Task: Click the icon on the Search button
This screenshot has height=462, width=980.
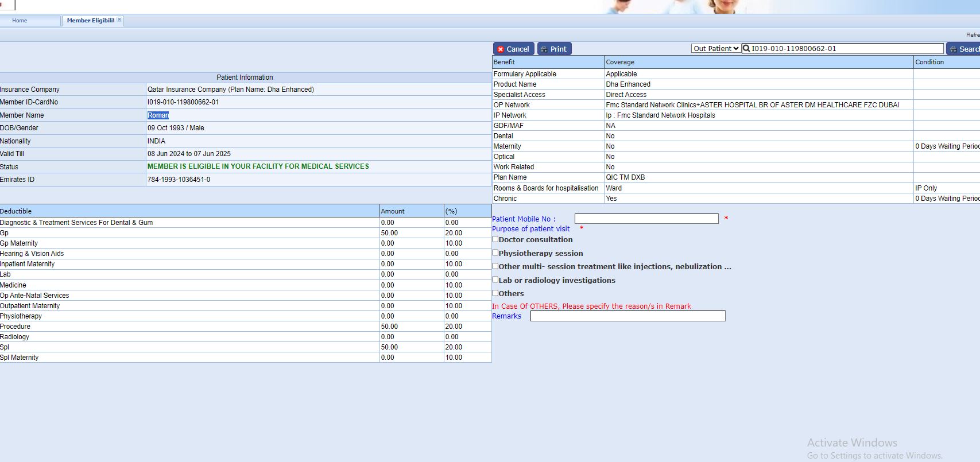Action: click(x=953, y=49)
